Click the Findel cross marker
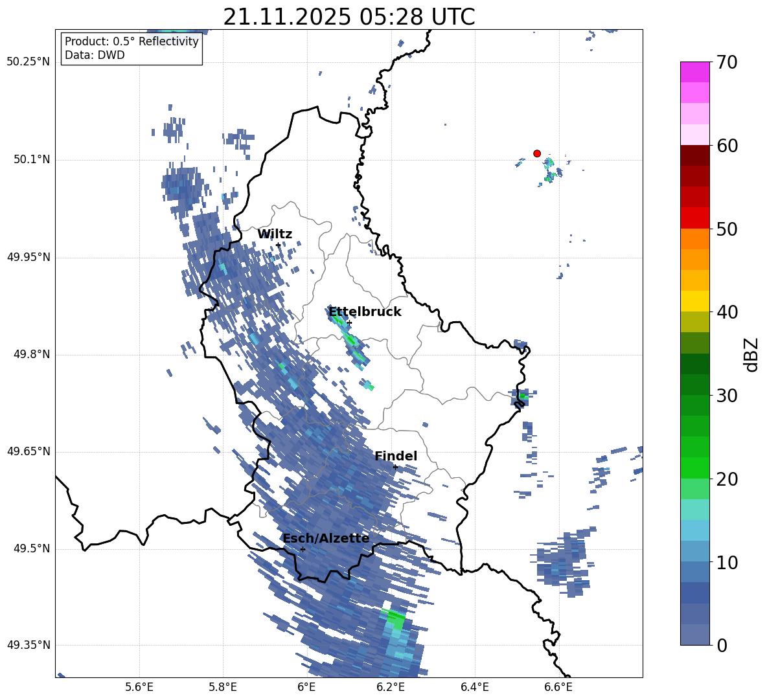Screen dimensions: 767x700 coord(395,468)
